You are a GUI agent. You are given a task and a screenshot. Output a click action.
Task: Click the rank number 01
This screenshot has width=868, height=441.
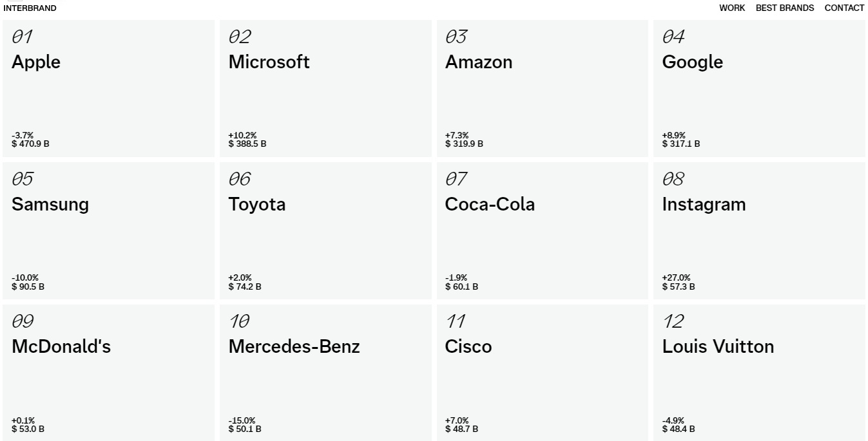tap(22, 37)
